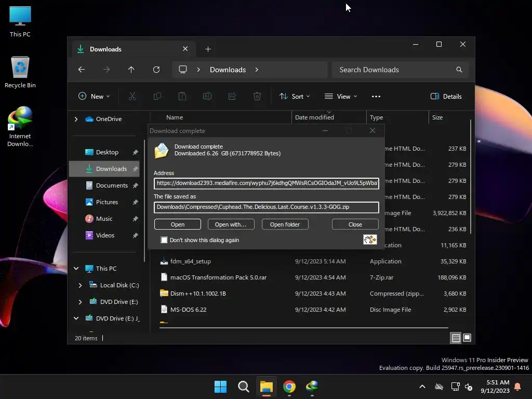Select Desktop in navigation pane
532x399 pixels.
pos(107,152)
